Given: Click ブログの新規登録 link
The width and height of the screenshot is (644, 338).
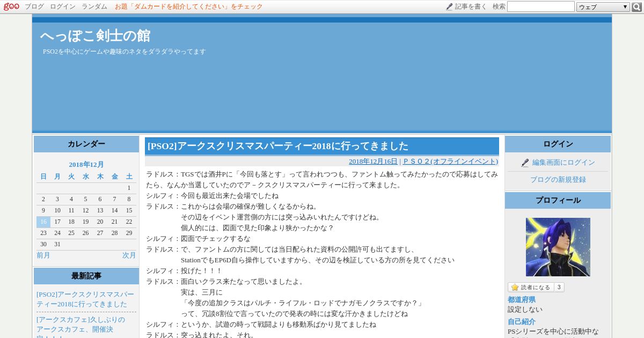Looking at the screenshot, I should 558,180.
